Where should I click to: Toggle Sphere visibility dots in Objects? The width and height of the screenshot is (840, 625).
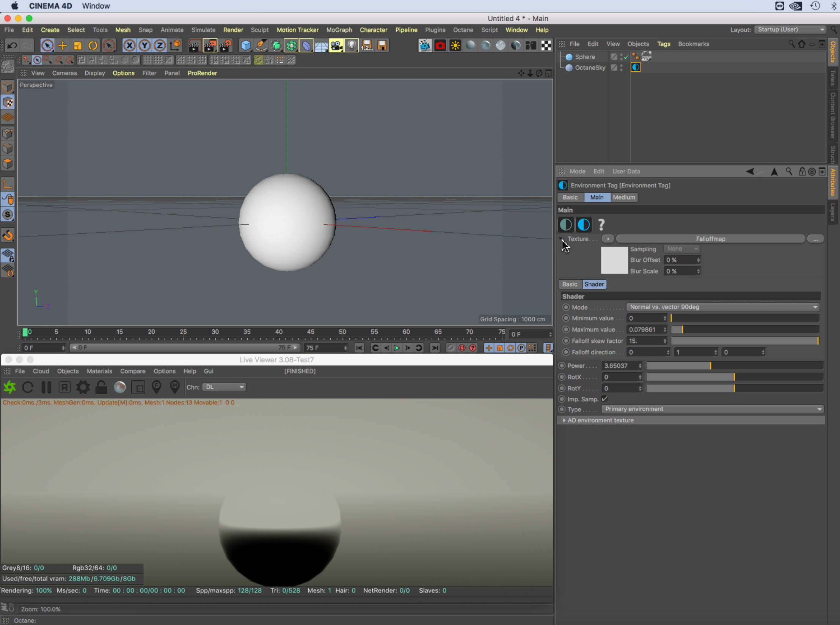click(621, 57)
